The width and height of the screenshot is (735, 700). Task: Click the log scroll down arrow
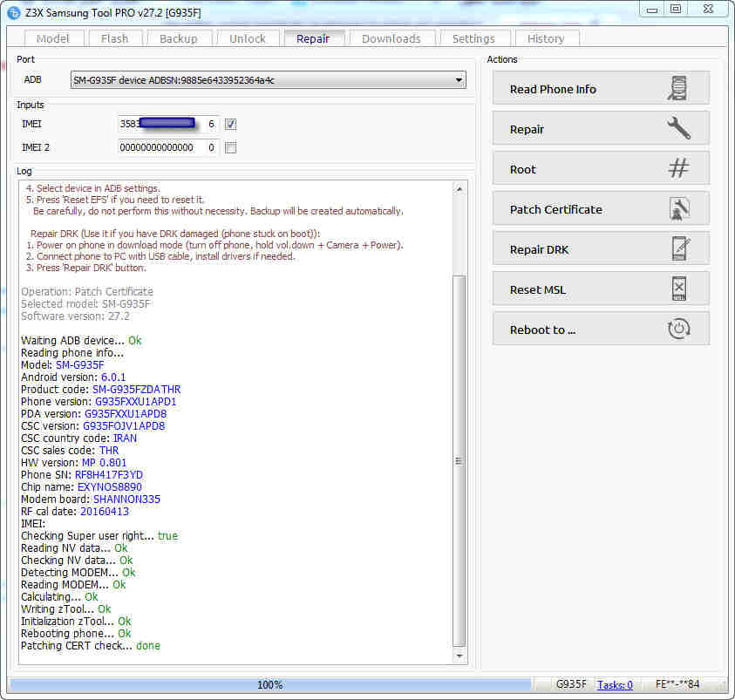tap(459, 656)
